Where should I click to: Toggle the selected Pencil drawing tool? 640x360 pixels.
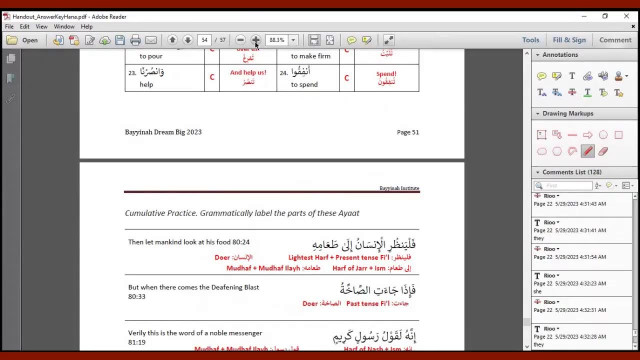click(x=588, y=151)
